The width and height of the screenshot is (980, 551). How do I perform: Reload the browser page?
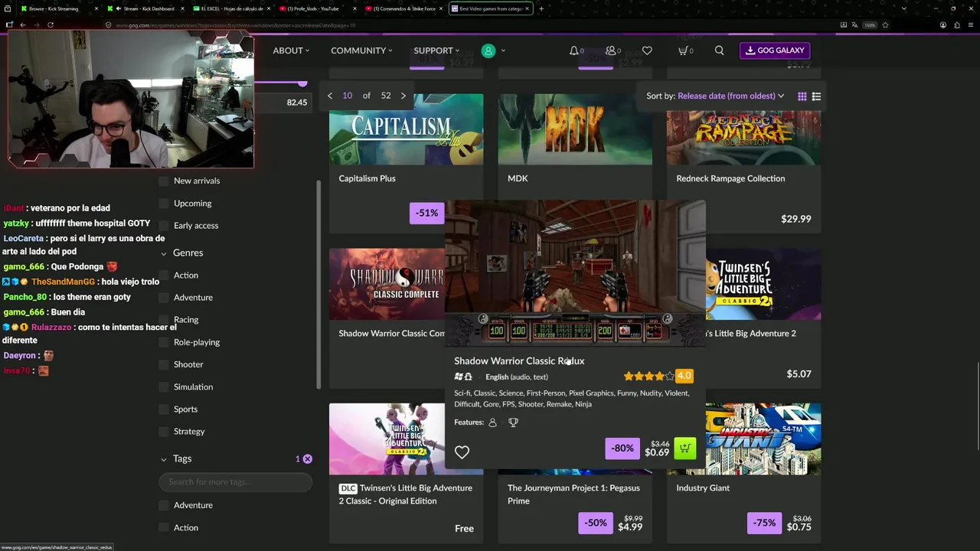(x=51, y=24)
